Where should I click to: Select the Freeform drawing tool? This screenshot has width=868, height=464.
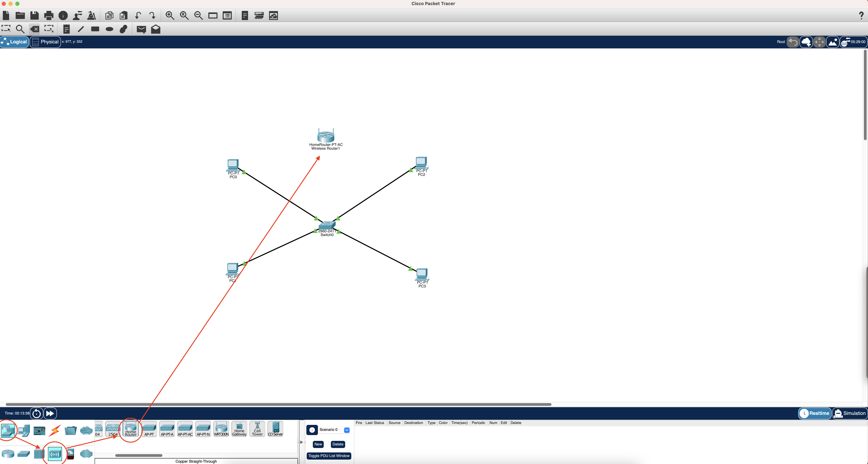point(124,29)
